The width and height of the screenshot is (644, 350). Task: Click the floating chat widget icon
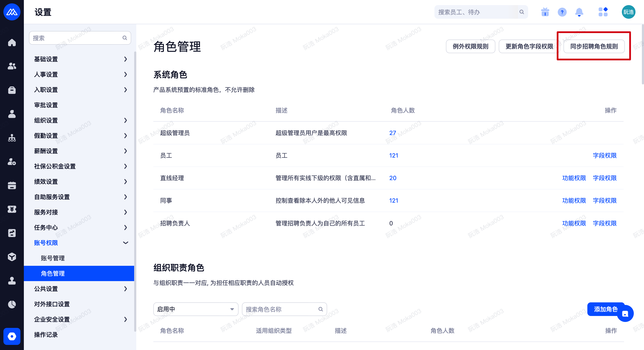point(625,314)
